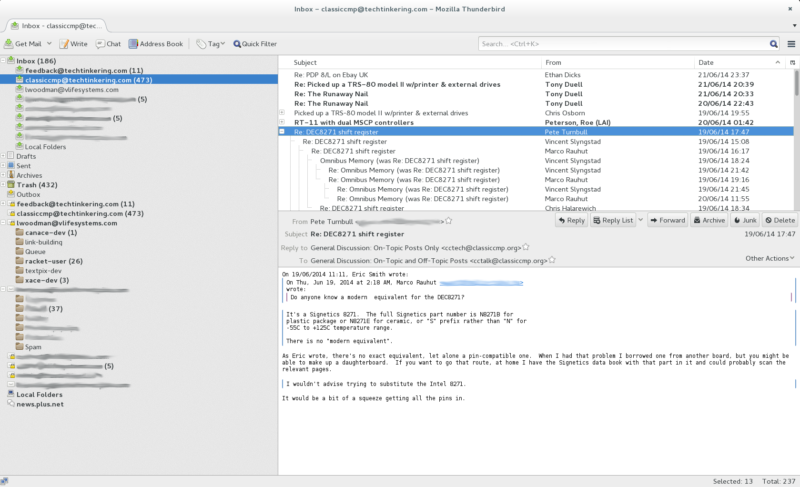
Task: Click in the global search field
Action: pos(623,44)
